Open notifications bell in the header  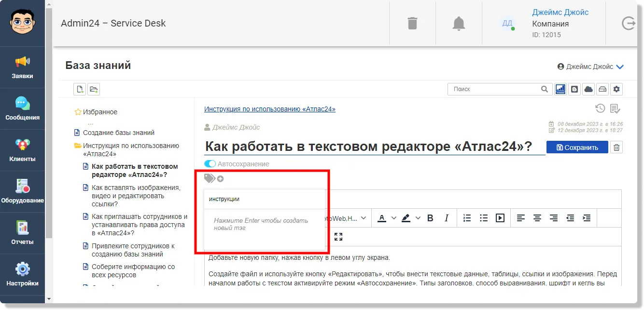459,23
